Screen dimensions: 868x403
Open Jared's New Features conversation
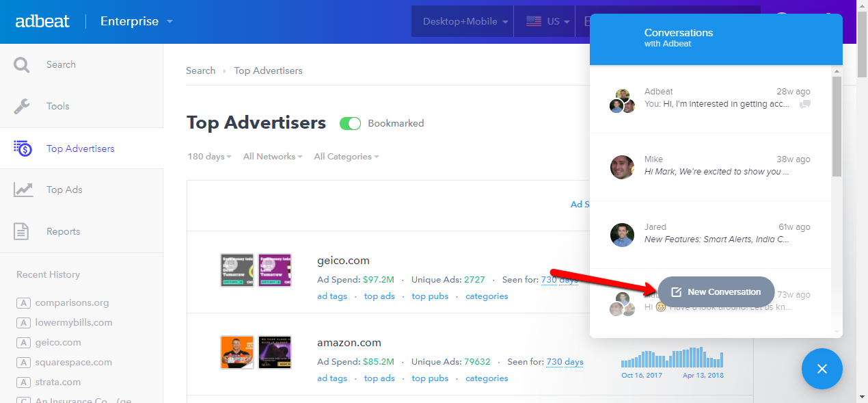pyautogui.click(x=710, y=235)
